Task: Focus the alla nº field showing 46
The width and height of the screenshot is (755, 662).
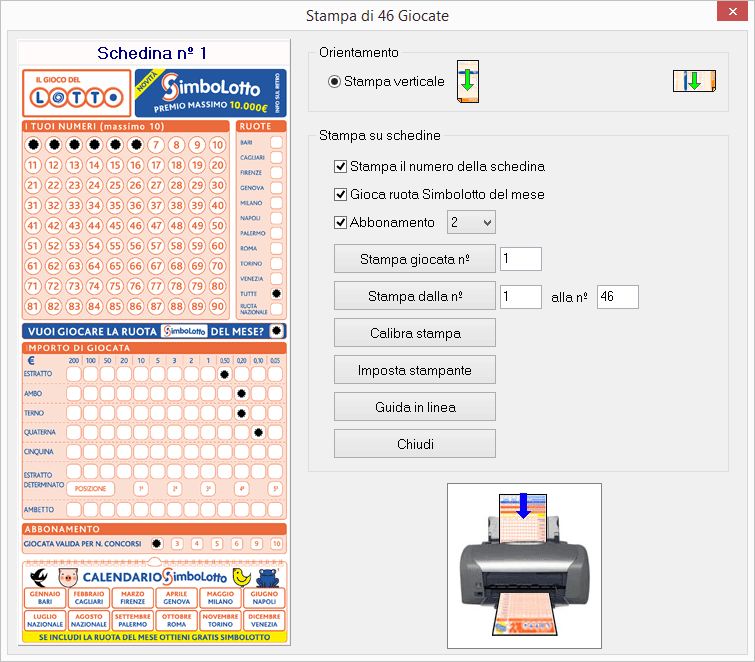Action: [x=617, y=297]
